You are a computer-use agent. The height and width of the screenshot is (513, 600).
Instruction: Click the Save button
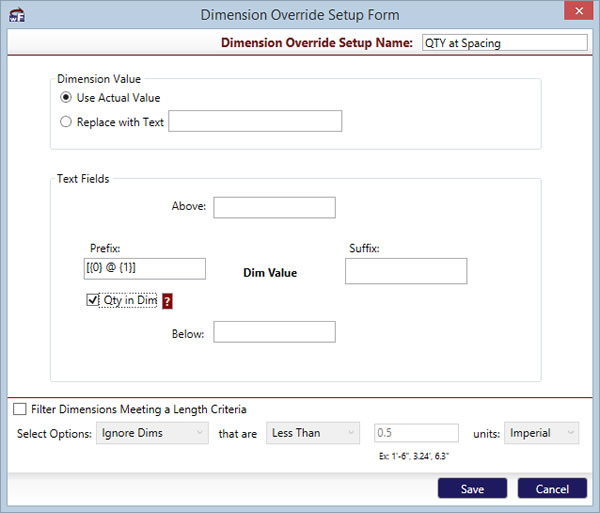click(x=473, y=489)
